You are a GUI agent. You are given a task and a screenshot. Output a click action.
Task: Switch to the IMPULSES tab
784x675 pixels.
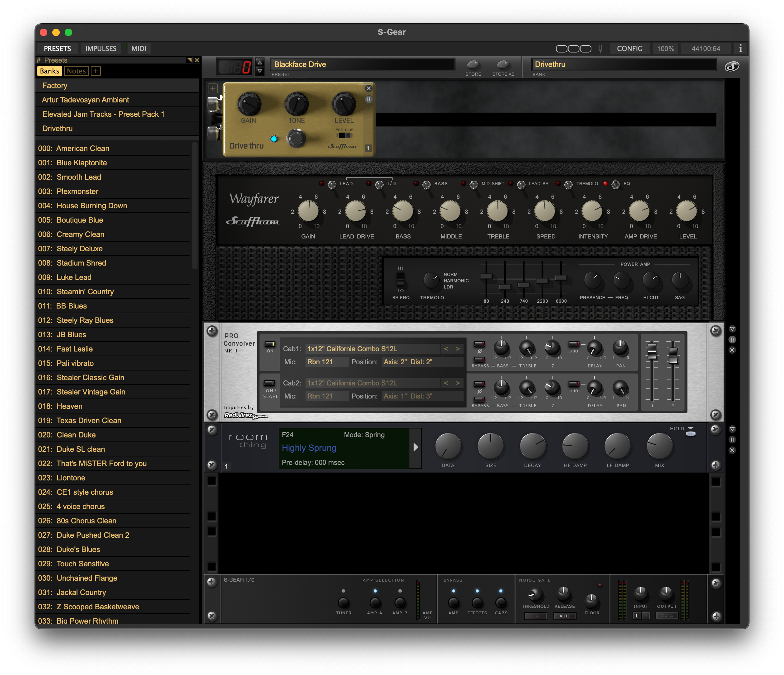pyautogui.click(x=100, y=49)
